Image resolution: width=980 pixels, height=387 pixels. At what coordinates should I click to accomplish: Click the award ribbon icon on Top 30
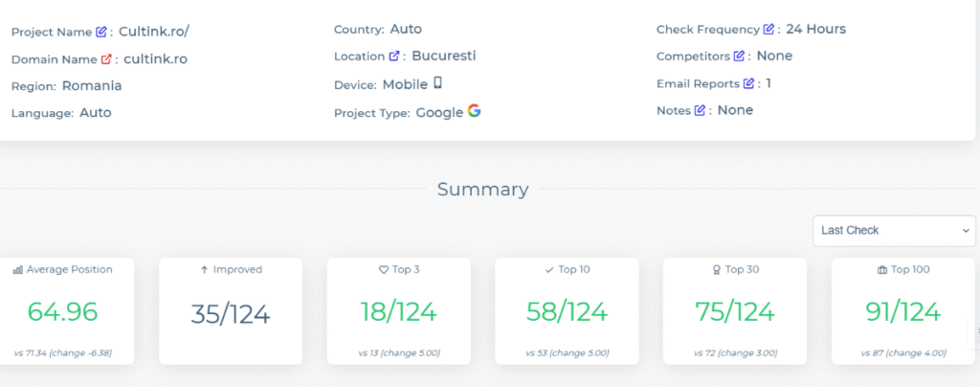pos(716,270)
